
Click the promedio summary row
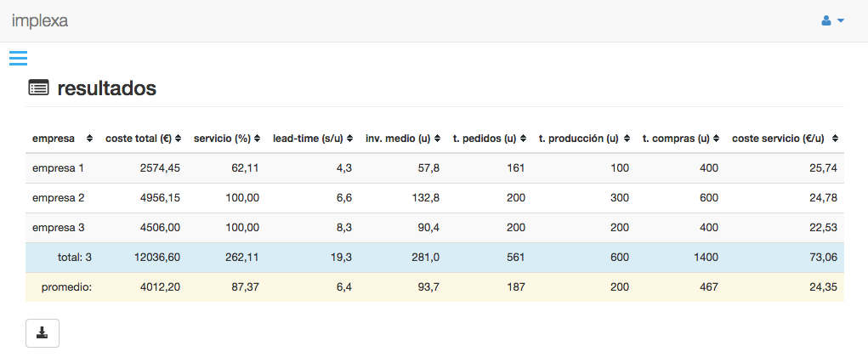[x=434, y=287]
